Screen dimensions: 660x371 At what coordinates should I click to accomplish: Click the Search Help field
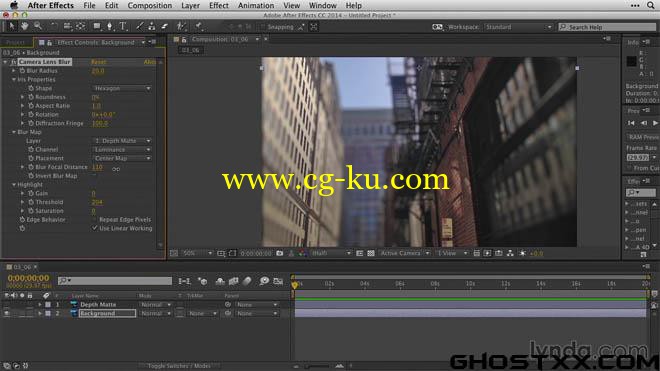pyautogui.click(x=607, y=27)
